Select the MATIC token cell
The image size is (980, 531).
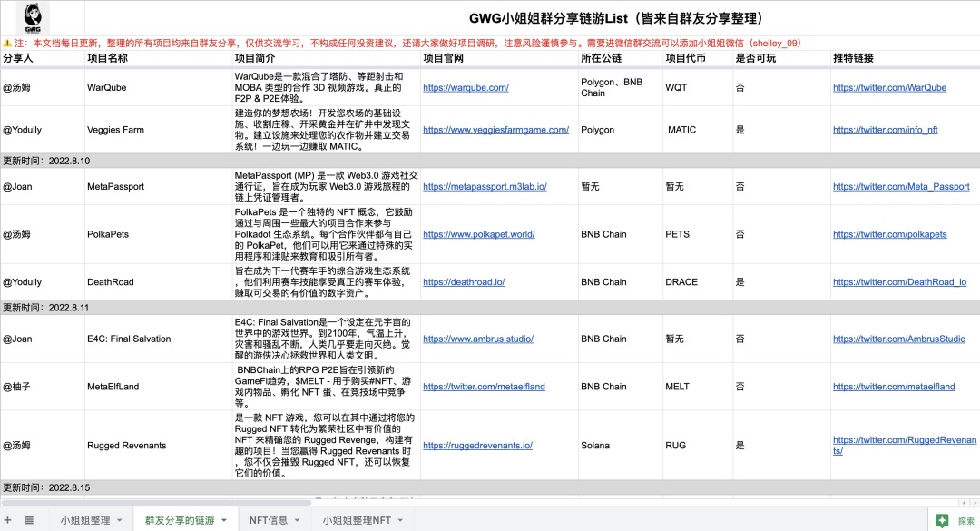click(698, 130)
